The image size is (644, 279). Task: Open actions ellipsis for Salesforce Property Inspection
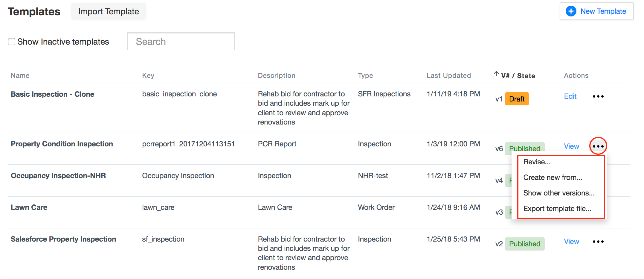point(598,241)
